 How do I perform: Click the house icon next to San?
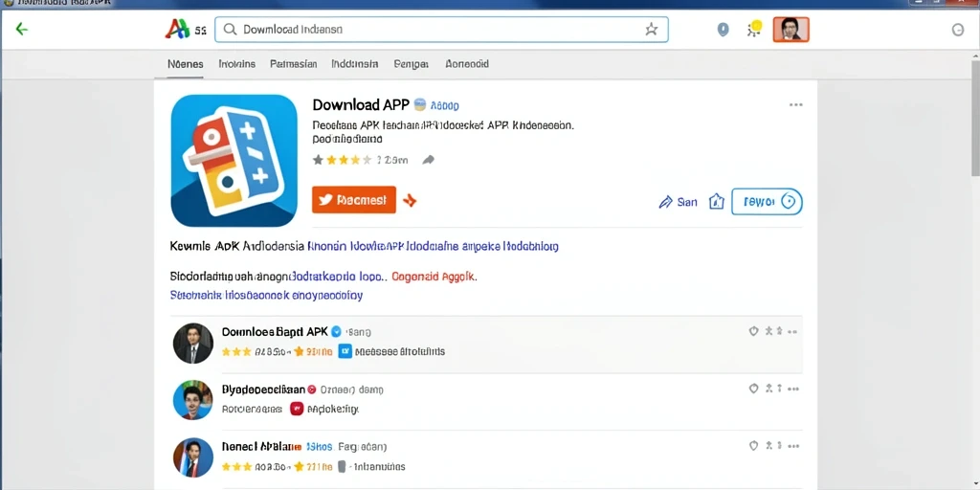(x=716, y=201)
